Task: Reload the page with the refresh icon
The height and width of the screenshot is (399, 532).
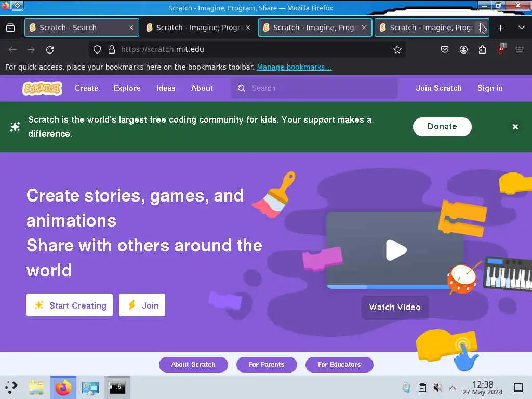Action: point(50,49)
